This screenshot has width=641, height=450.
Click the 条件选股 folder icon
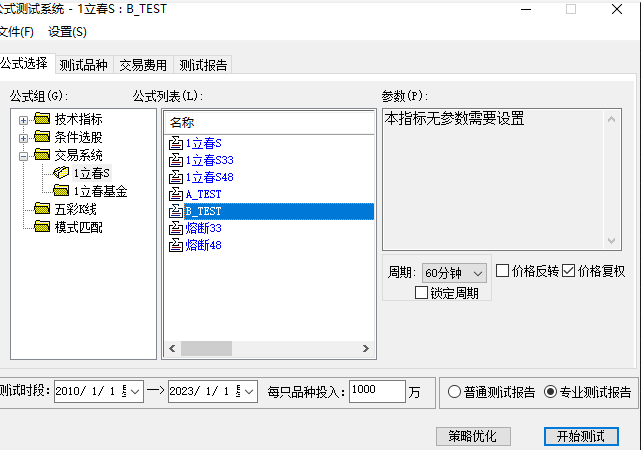(x=42, y=137)
